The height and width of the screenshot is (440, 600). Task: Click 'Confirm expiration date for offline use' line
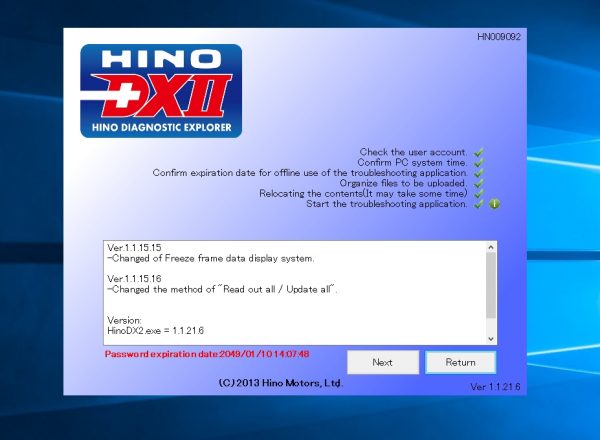tap(310, 173)
